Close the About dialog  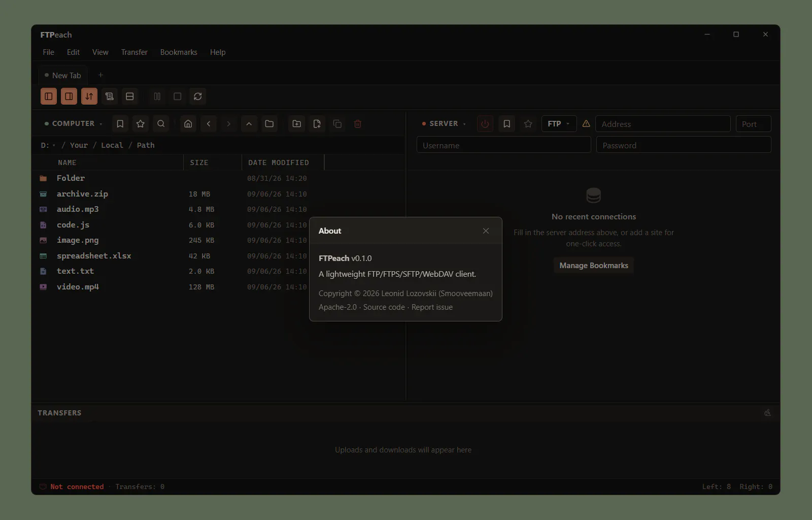[486, 231]
